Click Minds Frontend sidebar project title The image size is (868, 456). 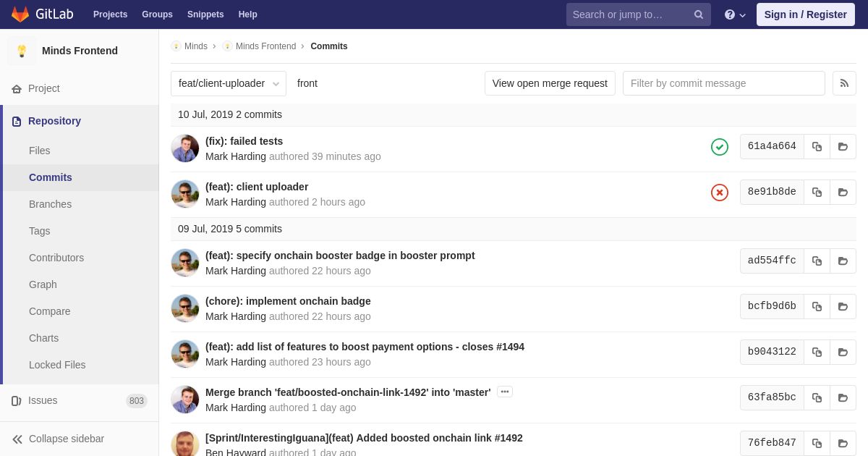(80, 51)
